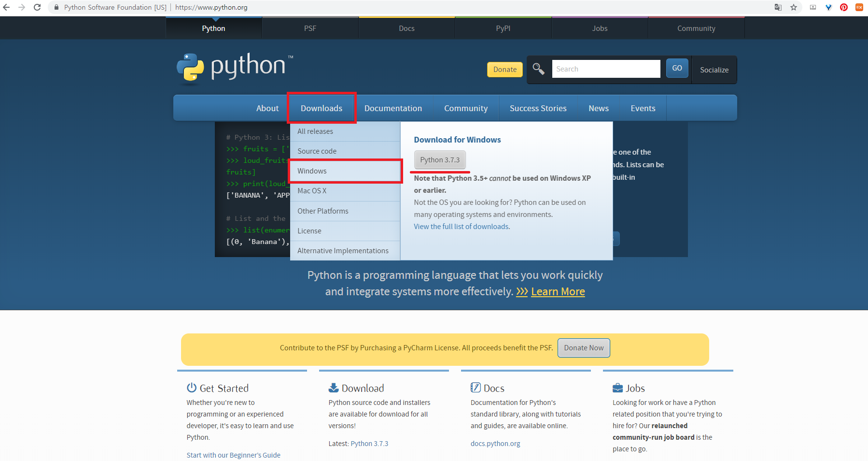Bookmark this page with the star icon
The width and height of the screenshot is (868, 461).
pyautogui.click(x=794, y=7)
